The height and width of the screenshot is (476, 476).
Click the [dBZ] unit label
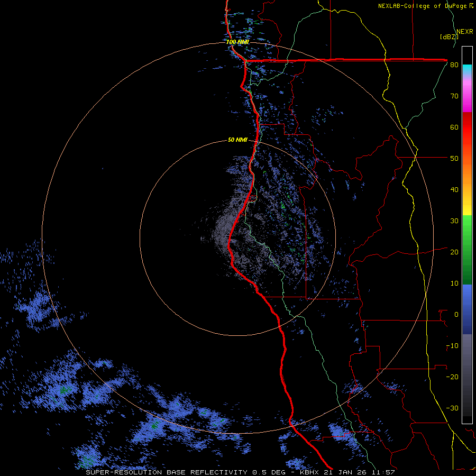click(449, 37)
